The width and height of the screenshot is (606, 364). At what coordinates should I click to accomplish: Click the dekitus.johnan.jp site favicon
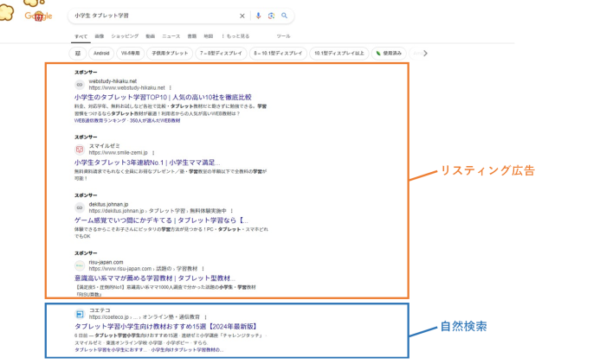point(80,208)
